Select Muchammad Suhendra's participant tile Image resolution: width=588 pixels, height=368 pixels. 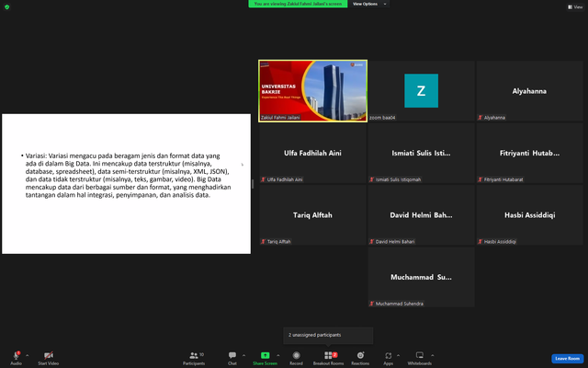tap(421, 277)
